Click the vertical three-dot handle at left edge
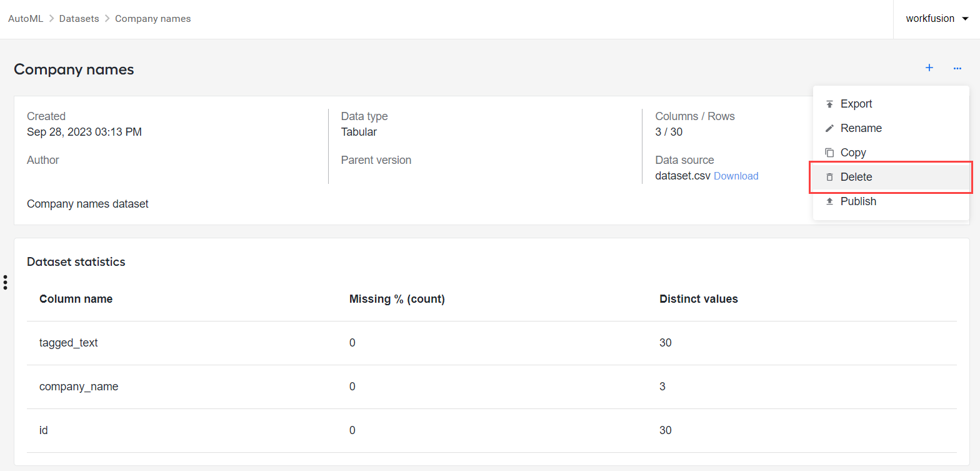The height and width of the screenshot is (471, 980). [x=5, y=282]
